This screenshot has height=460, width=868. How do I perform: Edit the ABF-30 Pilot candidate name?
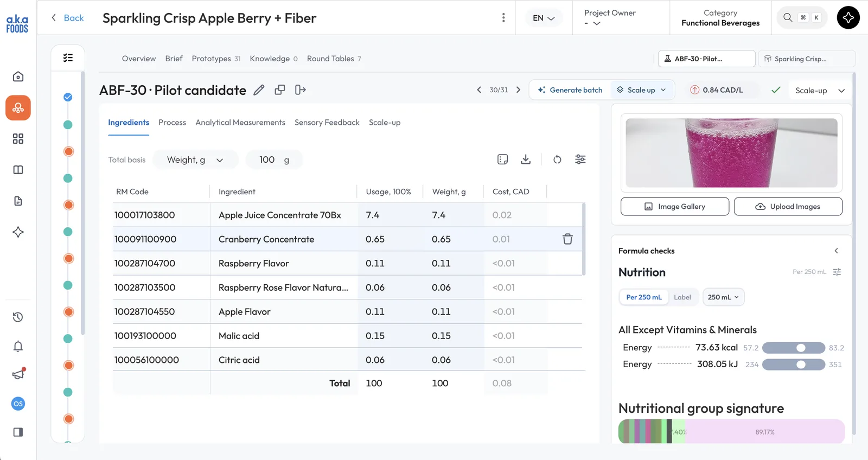click(259, 90)
